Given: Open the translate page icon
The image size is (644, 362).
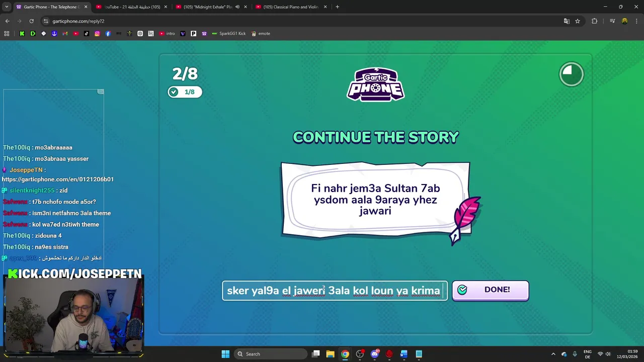Looking at the screenshot, I should 567,21.
